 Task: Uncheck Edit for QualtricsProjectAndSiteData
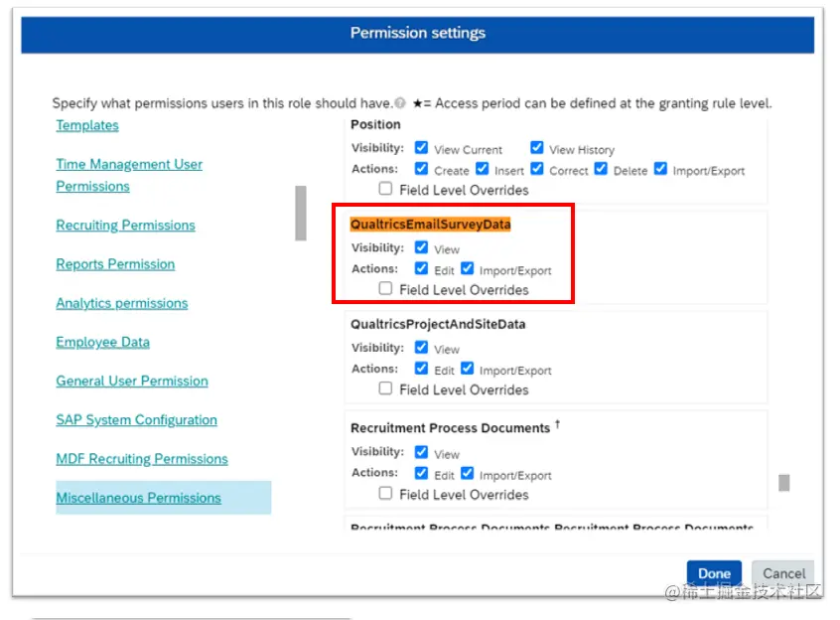(422, 369)
